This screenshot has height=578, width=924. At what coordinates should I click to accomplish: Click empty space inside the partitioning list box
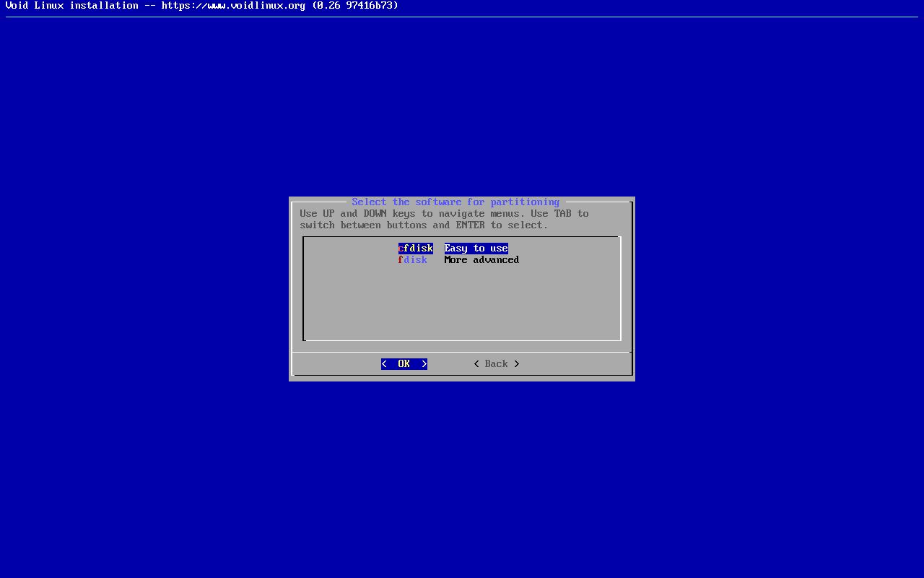[x=462, y=303]
